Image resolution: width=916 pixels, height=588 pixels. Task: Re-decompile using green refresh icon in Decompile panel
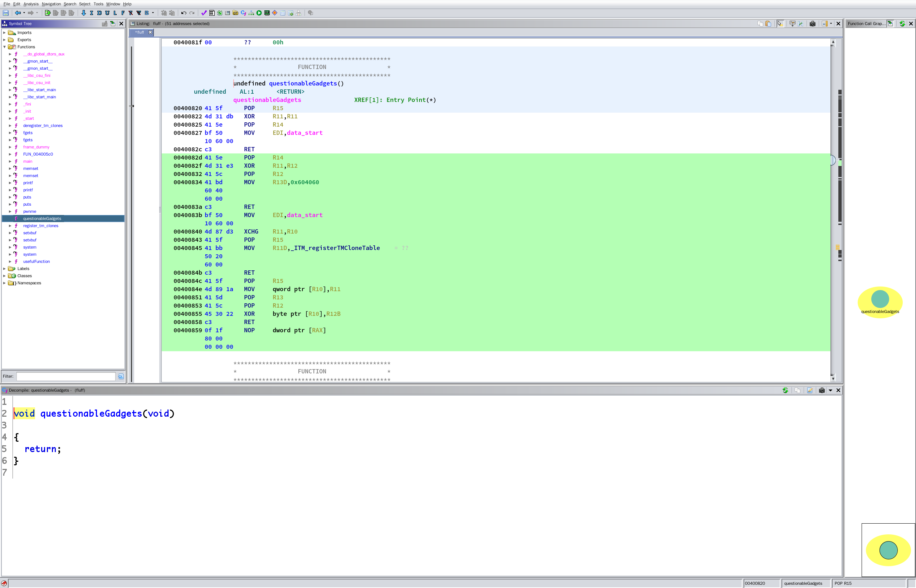785,390
